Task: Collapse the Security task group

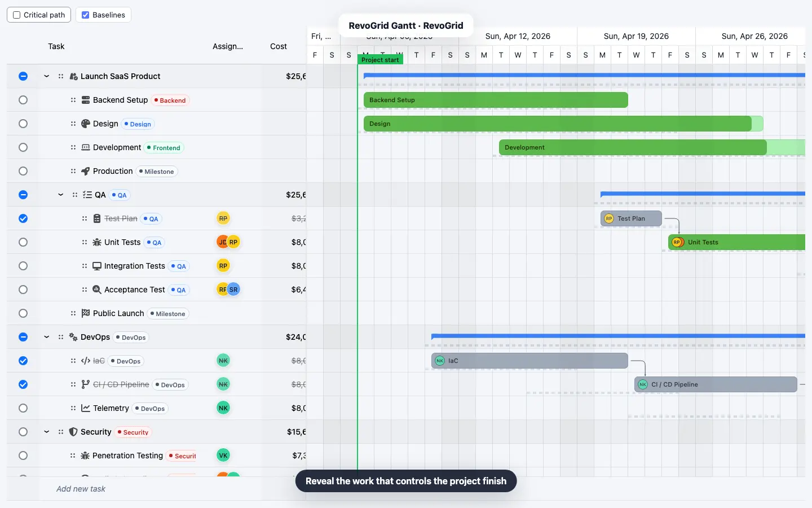Action: pos(46,432)
